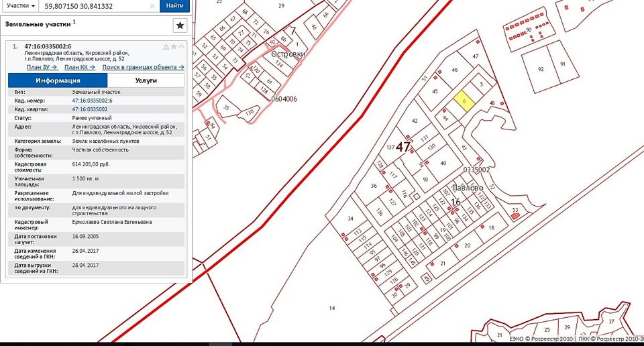Image resolution: width=644 pixels, height=346 pixels.
Task: Click the warning triangle icon on result
Action: (x=166, y=46)
